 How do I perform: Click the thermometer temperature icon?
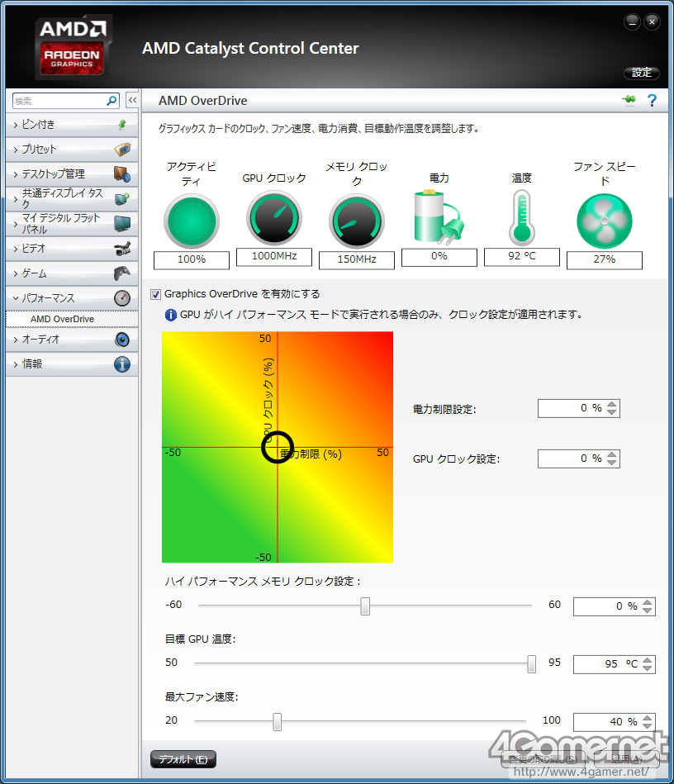tap(521, 218)
